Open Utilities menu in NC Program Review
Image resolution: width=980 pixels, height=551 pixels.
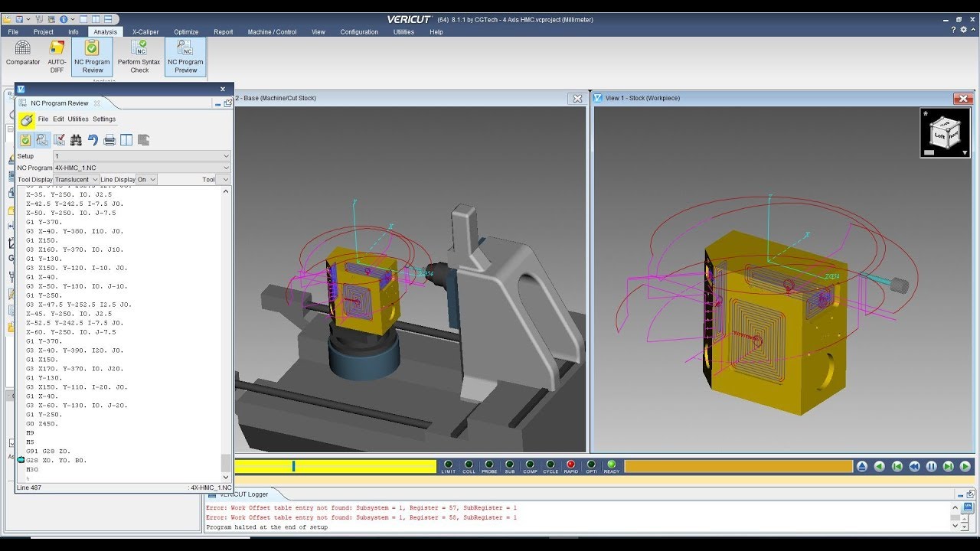pos(78,119)
